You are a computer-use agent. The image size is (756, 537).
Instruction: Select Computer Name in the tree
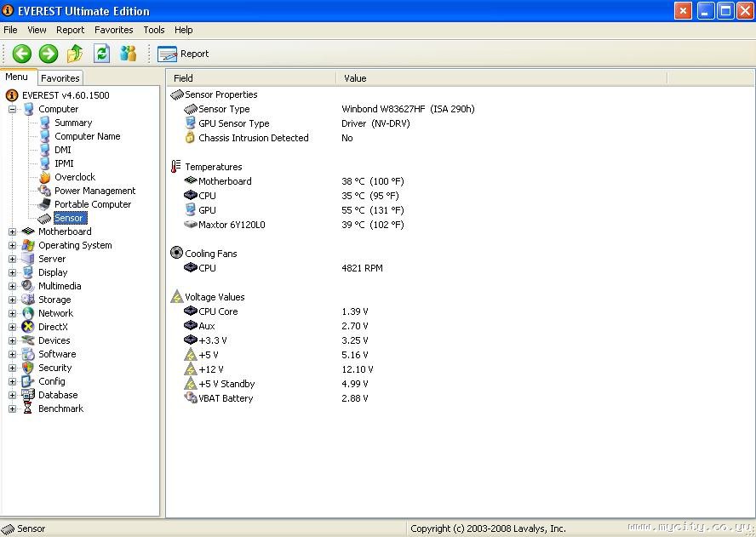pos(88,136)
